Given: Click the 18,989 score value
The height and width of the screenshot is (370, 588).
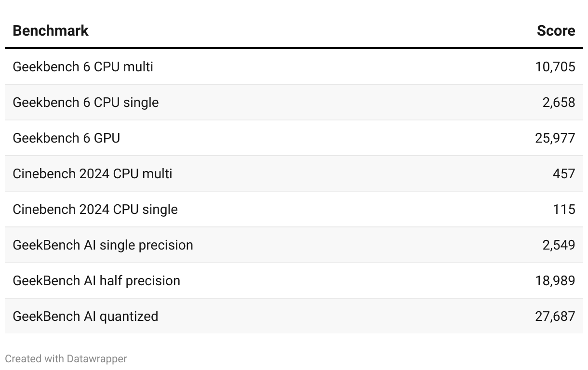Looking at the screenshot, I should 555,280.
